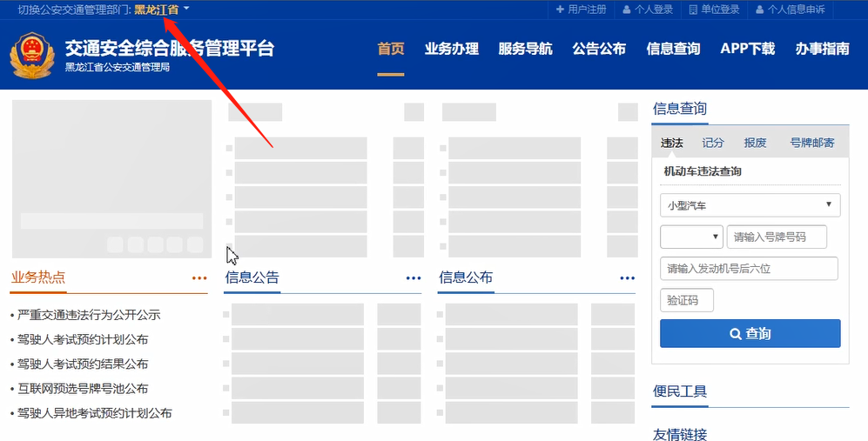Click the 信息公告 section heading
868x441 pixels.
click(252, 277)
